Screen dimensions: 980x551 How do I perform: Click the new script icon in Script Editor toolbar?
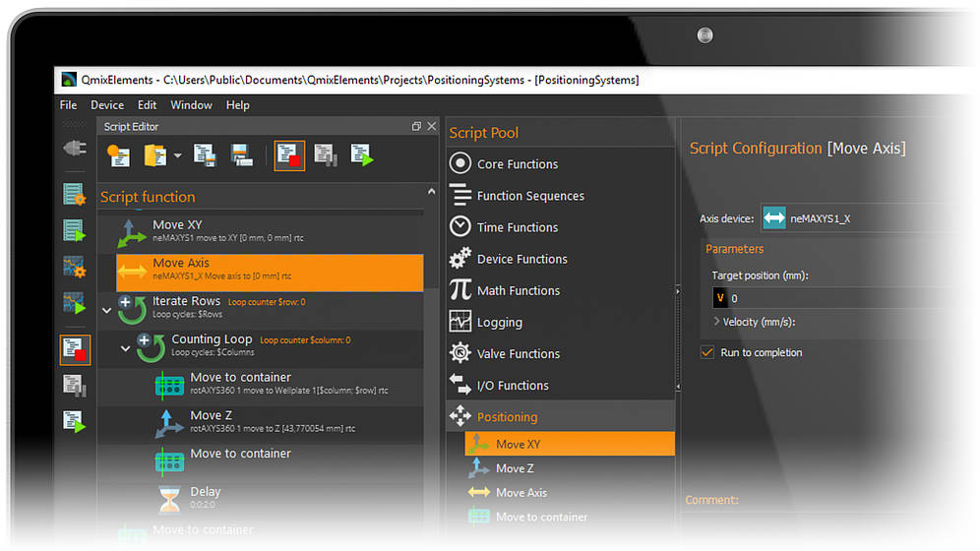pyautogui.click(x=118, y=155)
